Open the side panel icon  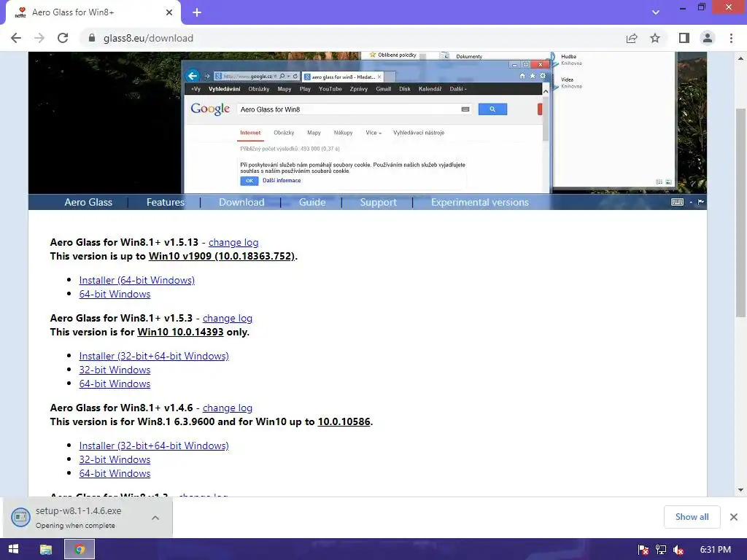click(684, 38)
